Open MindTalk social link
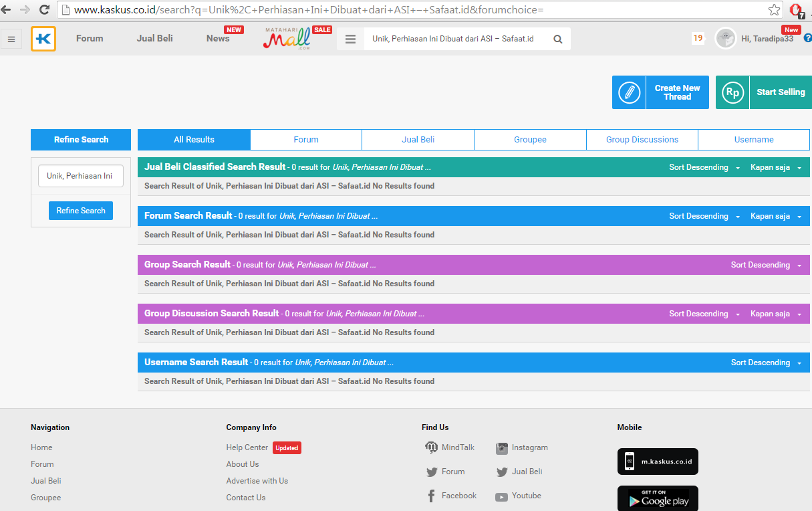This screenshot has width=812, height=511. (x=450, y=447)
